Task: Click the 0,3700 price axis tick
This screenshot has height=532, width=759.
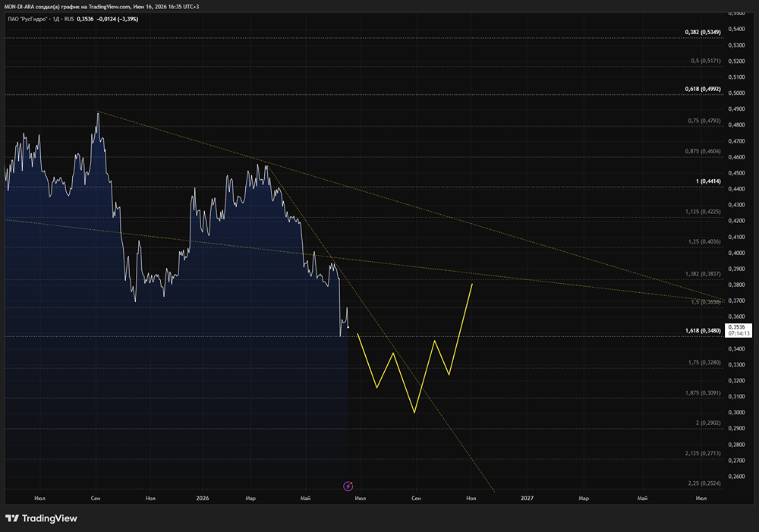Action: click(736, 301)
